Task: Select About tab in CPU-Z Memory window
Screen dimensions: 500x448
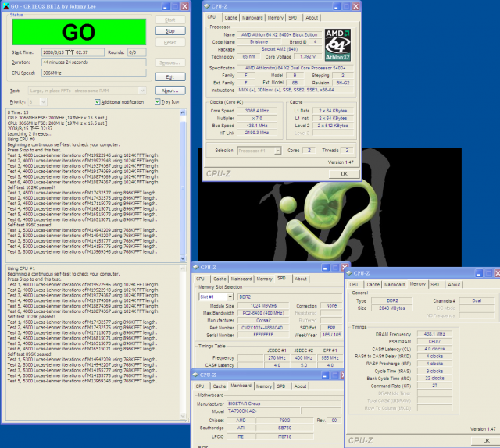Action: [x=454, y=285]
